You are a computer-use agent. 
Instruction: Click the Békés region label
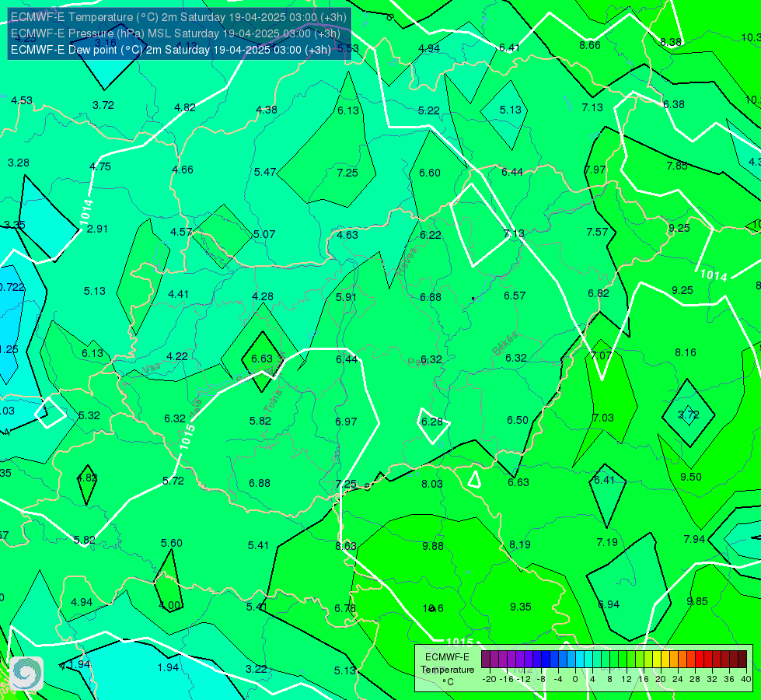[x=504, y=344]
